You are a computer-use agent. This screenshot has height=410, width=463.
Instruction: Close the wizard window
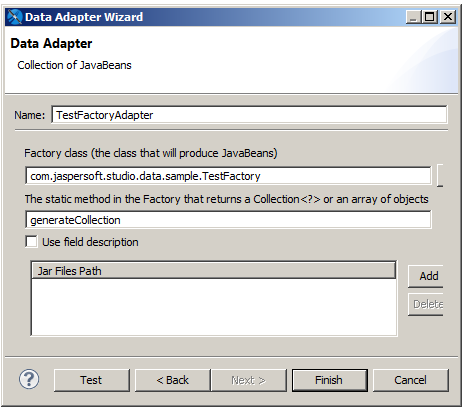448,16
